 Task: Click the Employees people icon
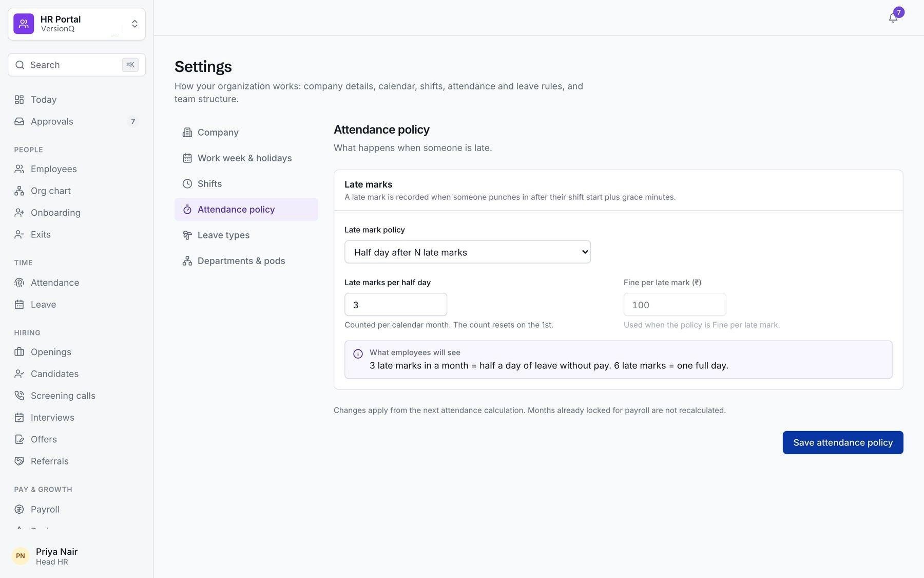pyautogui.click(x=19, y=169)
